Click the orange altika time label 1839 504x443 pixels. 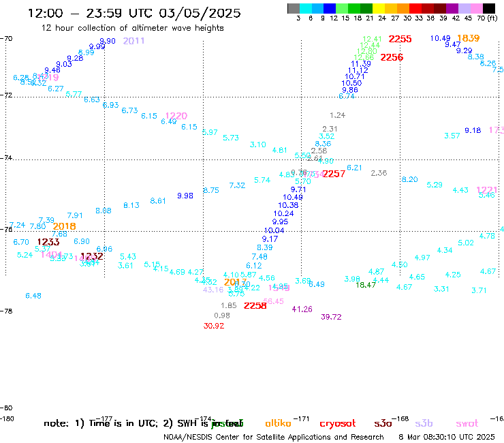(469, 38)
